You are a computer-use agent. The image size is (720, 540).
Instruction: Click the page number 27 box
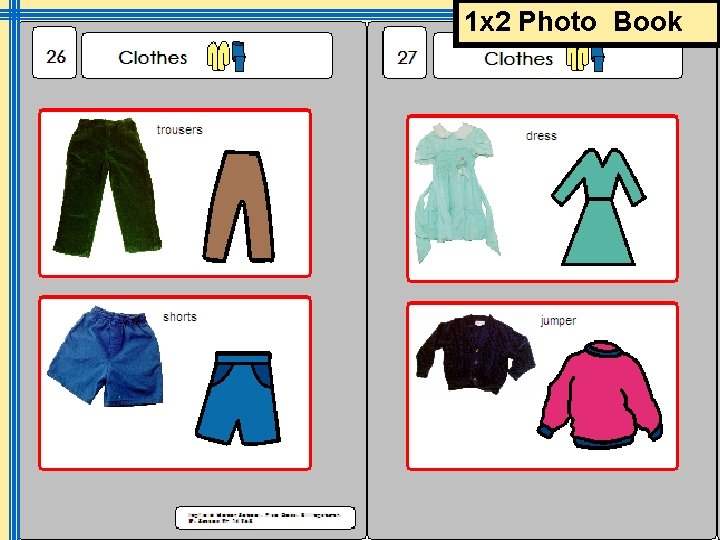[405, 52]
